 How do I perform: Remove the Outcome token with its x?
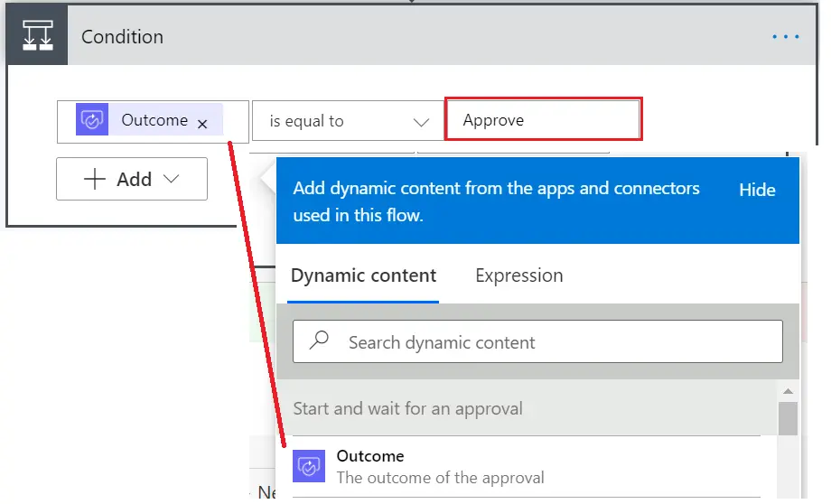[x=202, y=124]
